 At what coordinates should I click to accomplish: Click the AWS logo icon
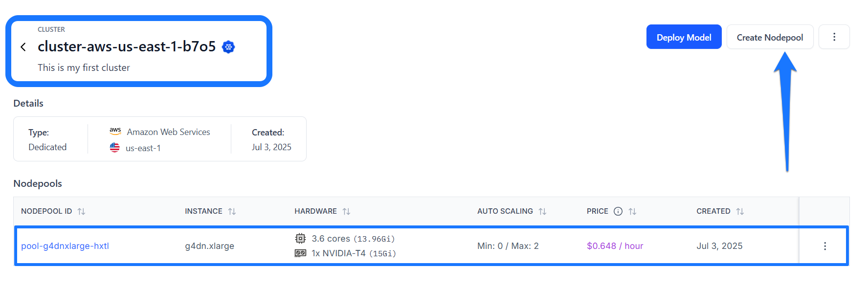click(x=115, y=131)
